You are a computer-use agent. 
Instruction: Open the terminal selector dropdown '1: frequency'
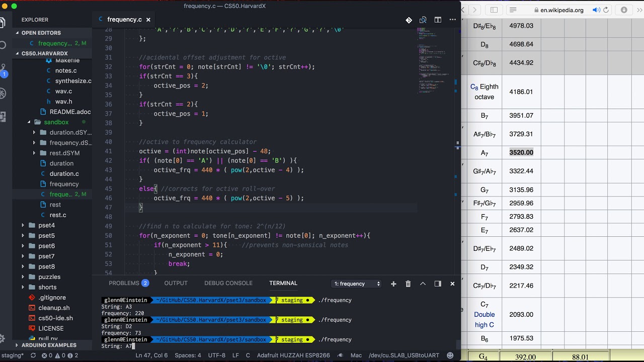point(357,284)
